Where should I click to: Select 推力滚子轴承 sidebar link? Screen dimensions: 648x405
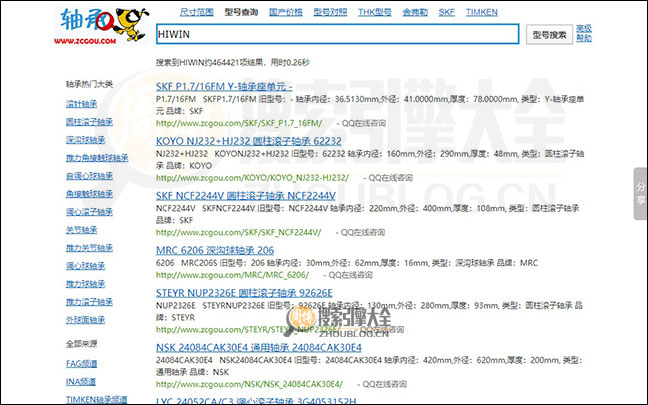[x=89, y=302]
